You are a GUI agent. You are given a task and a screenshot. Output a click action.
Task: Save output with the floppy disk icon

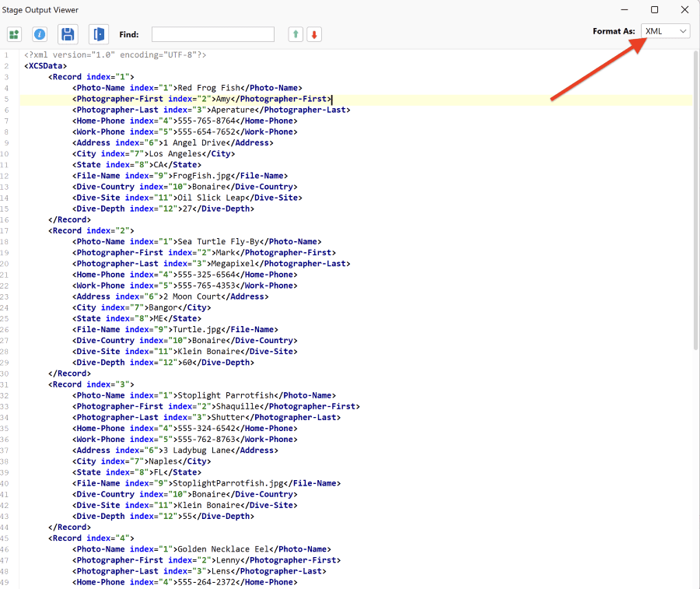click(x=68, y=34)
